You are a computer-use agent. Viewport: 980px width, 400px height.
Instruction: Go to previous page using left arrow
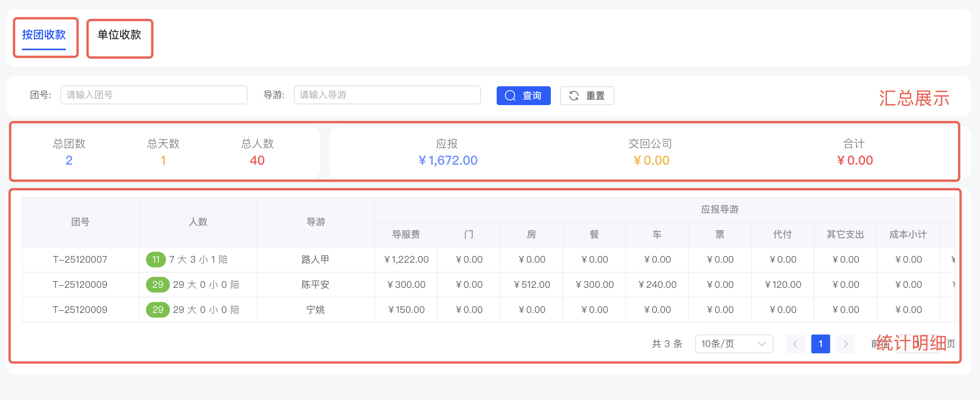pyautogui.click(x=795, y=344)
